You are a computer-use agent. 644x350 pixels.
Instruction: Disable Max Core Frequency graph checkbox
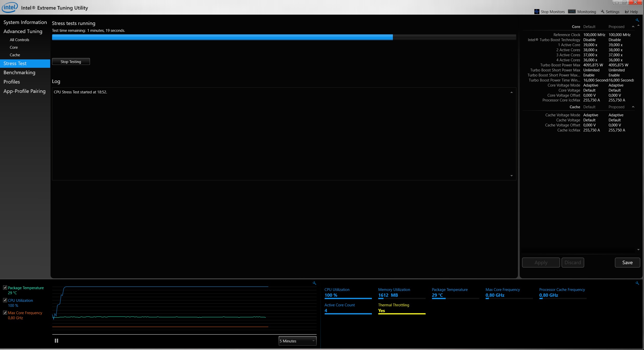(5, 313)
